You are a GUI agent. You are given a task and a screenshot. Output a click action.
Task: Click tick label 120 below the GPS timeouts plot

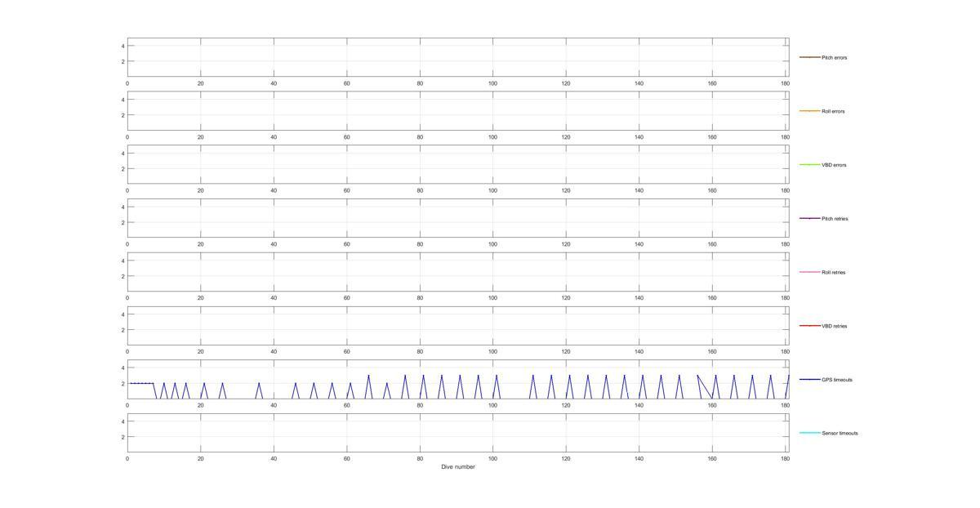pyautogui.click(x=566, y=405)
